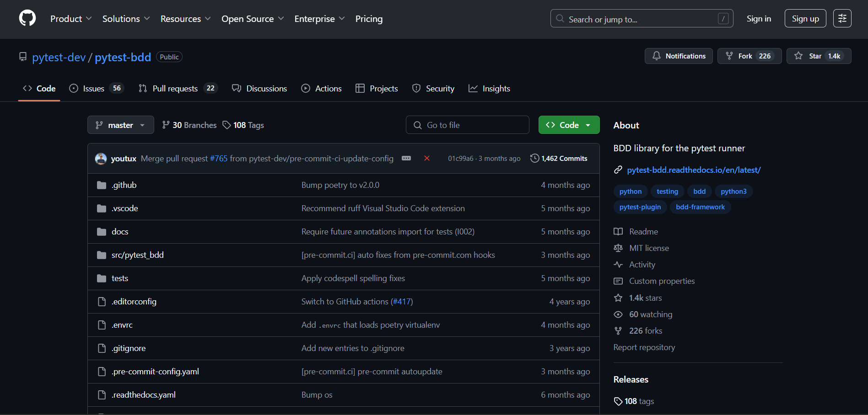Open the 30 Branches link
The image size is (868, 415).
(189, 125)
